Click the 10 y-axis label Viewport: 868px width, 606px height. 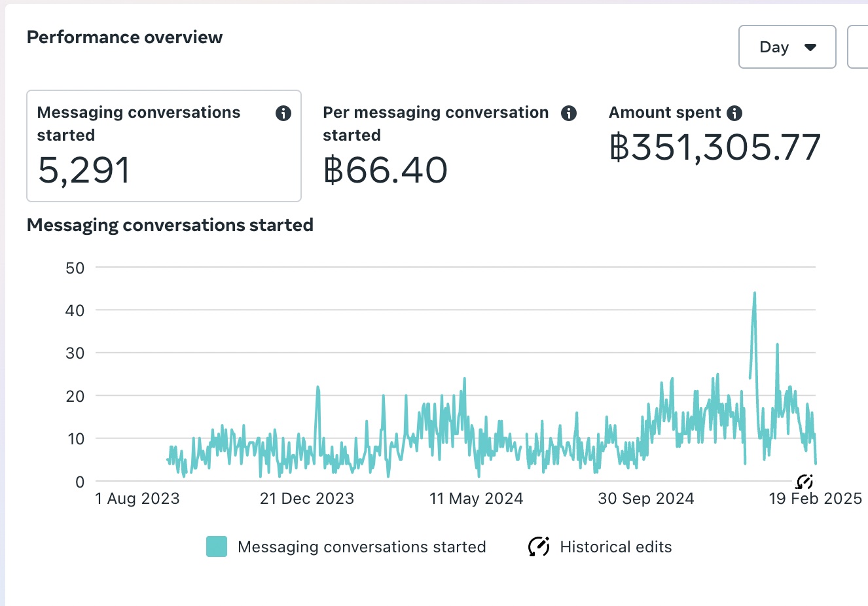[76, 439]
